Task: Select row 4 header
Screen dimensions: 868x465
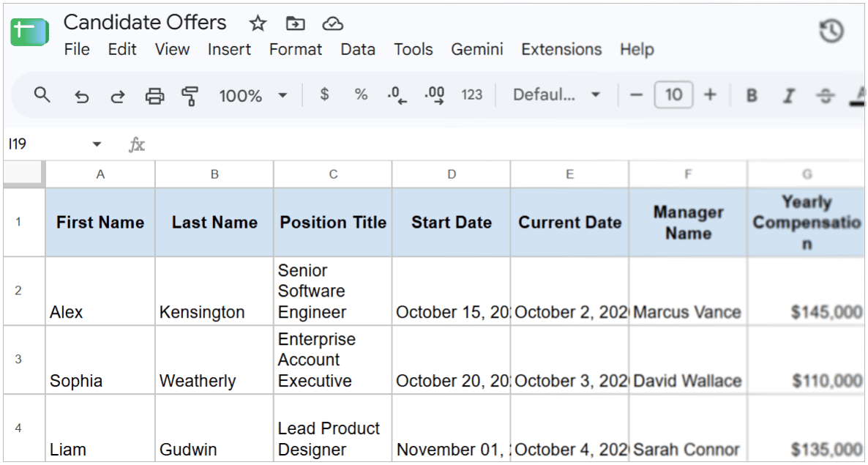Action: coord(24,428)
